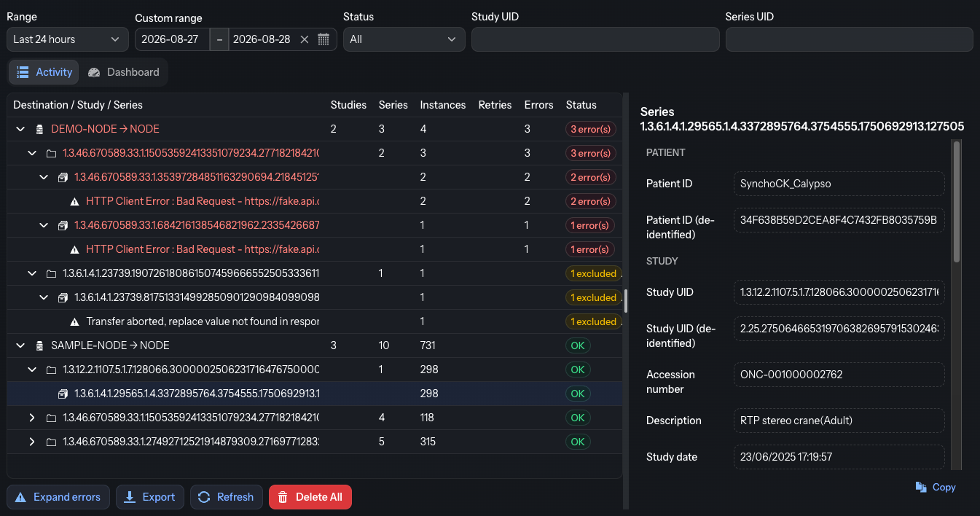Click warning icon of error row with 1 error(s)

coord(74,249)
